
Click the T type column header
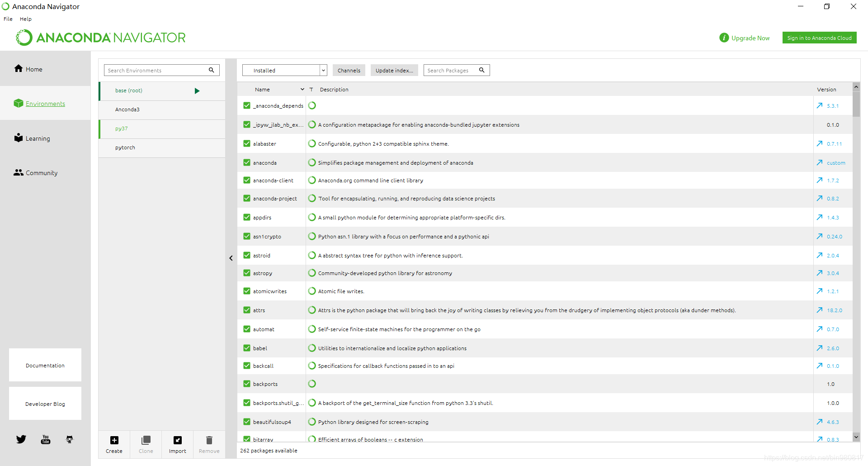click(x=311, y=89)
